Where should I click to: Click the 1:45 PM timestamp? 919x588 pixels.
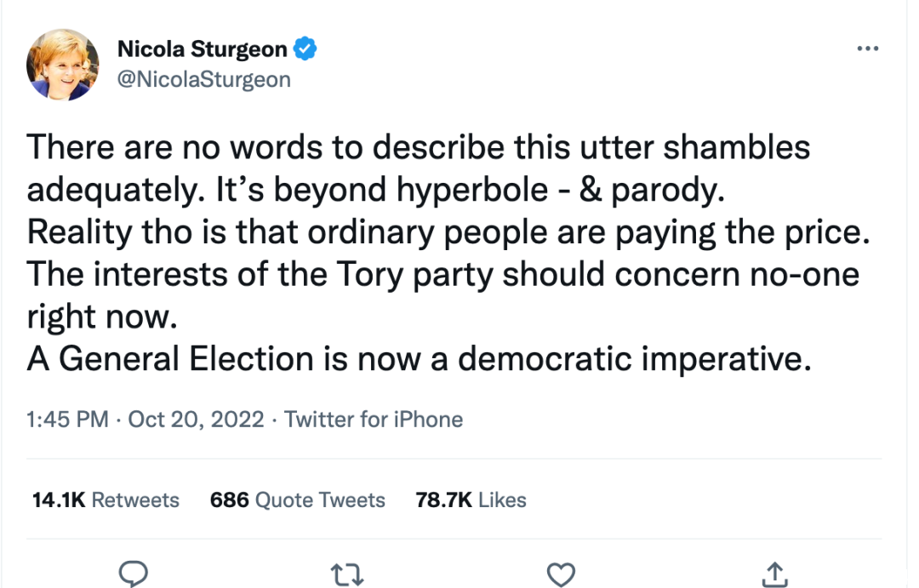tap(67, 420)
